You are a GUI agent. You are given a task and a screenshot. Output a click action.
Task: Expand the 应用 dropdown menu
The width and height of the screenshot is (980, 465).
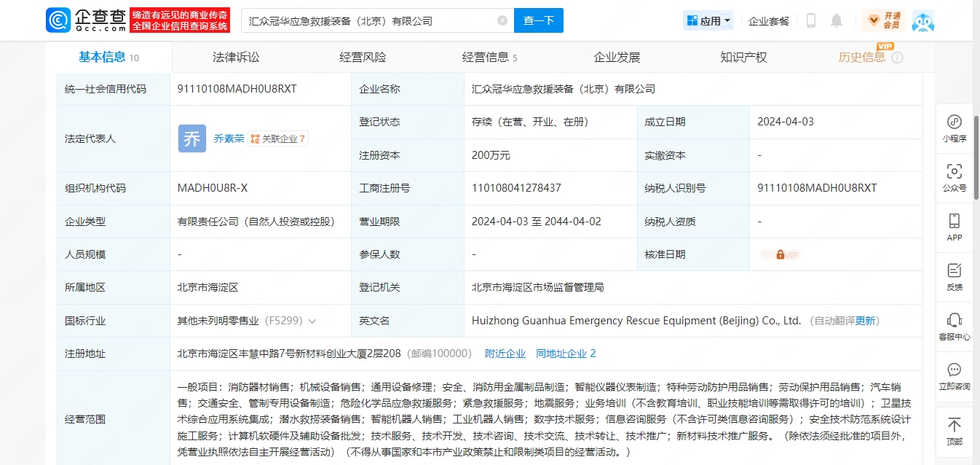708,20
